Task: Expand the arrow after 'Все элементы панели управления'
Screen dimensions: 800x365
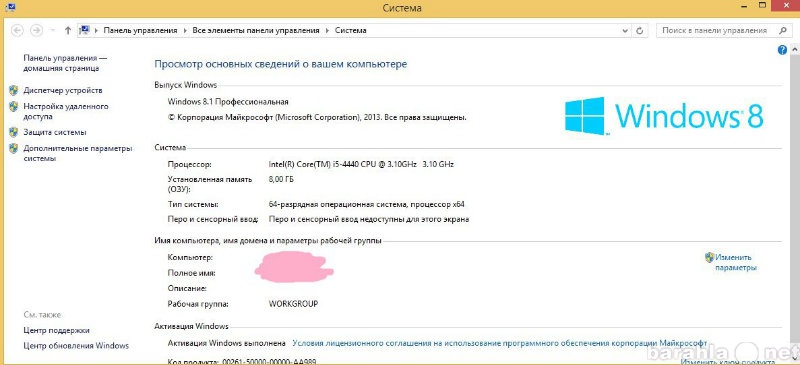Action: (327, 31)
